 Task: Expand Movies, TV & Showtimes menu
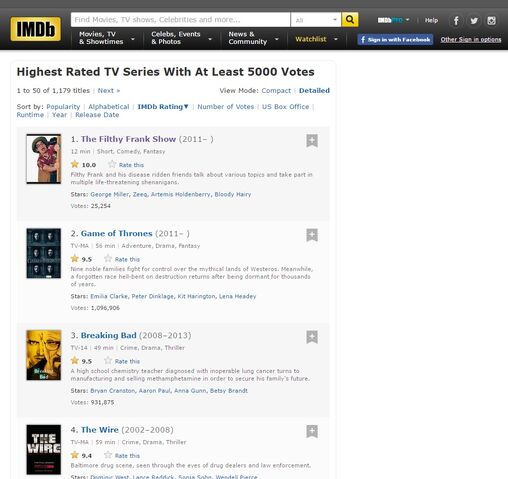click(107, 38)
